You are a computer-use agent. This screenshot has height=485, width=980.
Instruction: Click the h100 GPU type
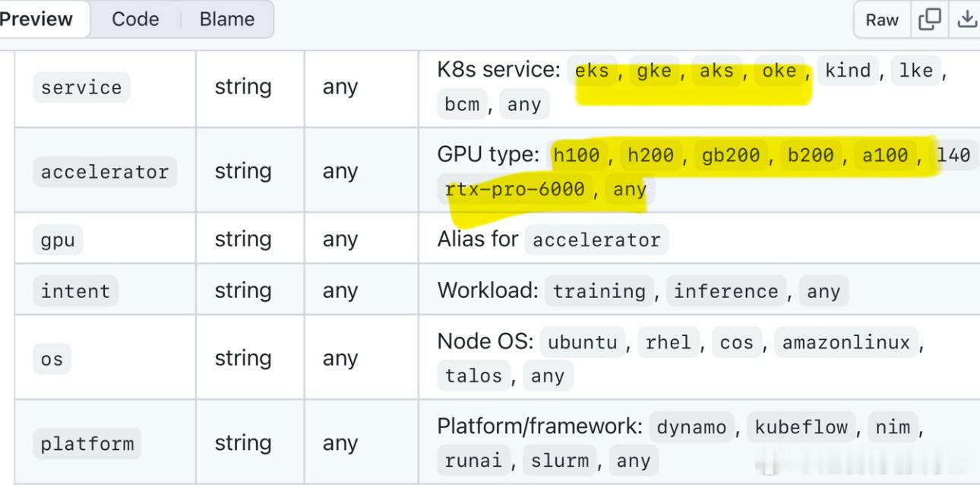pos(577,155)
